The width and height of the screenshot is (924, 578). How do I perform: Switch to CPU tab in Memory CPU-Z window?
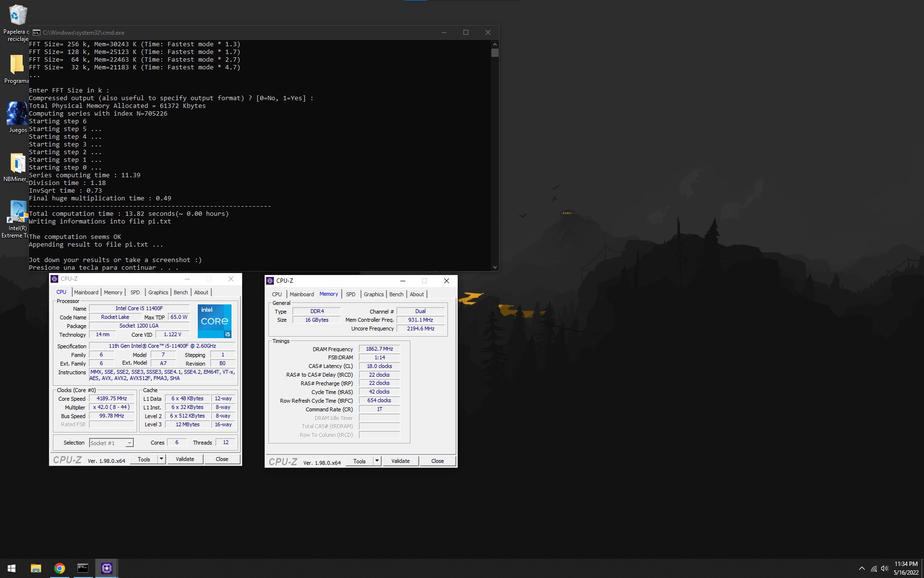coord(277,294)
